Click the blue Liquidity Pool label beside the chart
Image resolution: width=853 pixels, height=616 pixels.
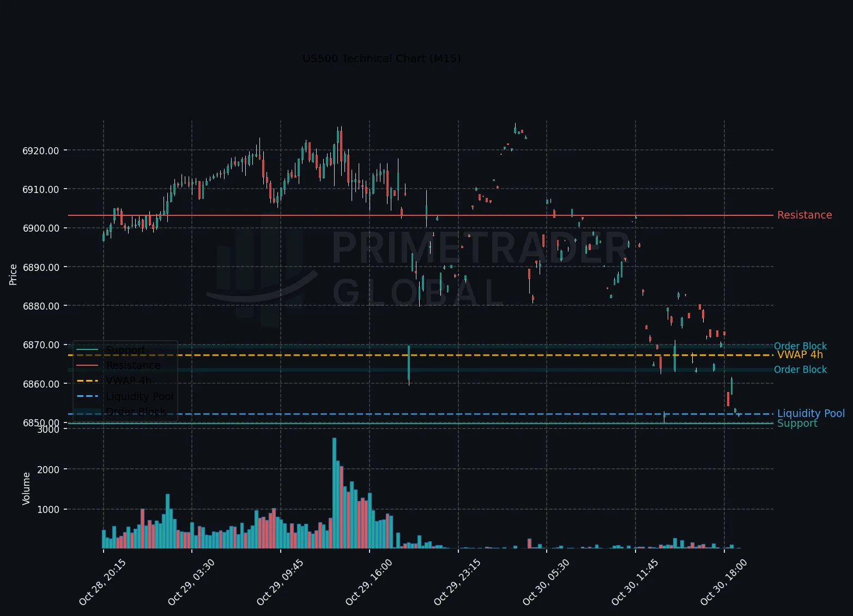tap(811, 414)
